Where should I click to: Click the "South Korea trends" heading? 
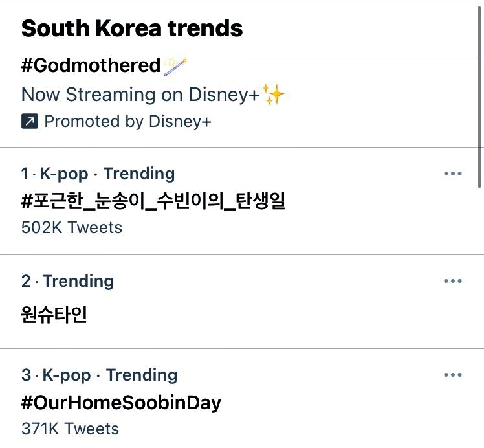click(132, 28)
